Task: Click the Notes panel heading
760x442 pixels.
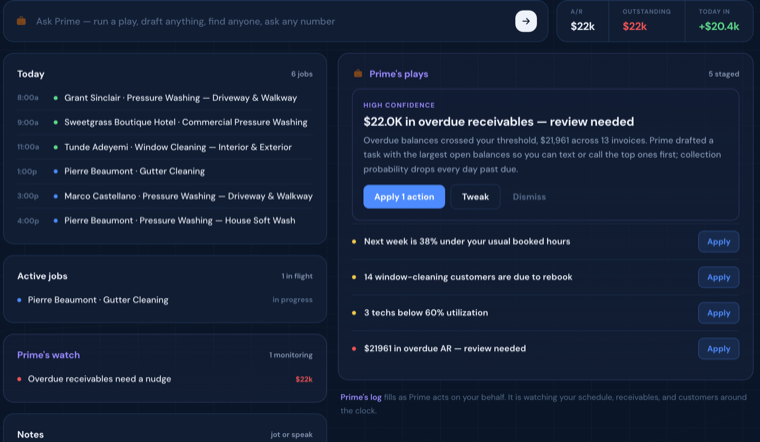Action: (x=31, y=435)
